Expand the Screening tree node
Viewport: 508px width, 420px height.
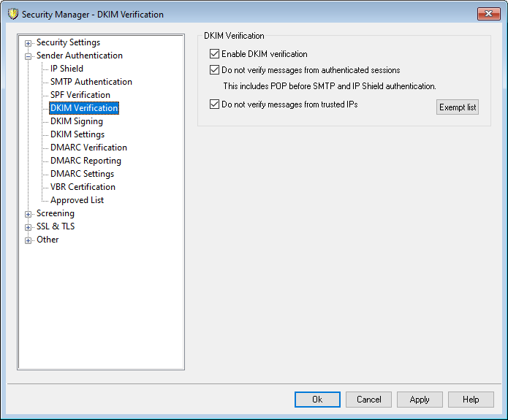click(x=29, y=214)
